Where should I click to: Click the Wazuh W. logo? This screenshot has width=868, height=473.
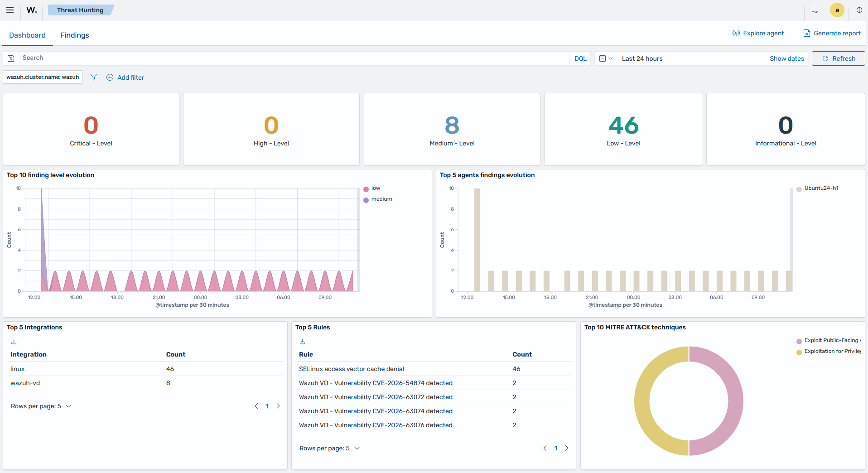pos(32,10)
